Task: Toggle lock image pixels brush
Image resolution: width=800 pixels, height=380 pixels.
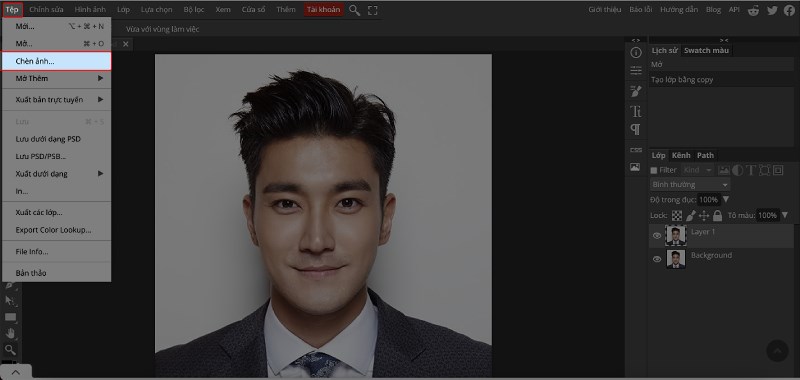Action: (x=690, y=215)
